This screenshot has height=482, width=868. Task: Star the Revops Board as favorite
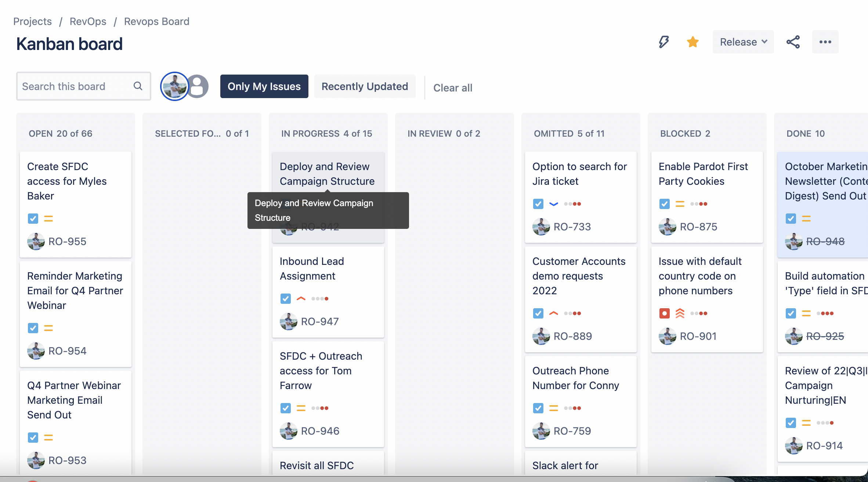point(692,42)
